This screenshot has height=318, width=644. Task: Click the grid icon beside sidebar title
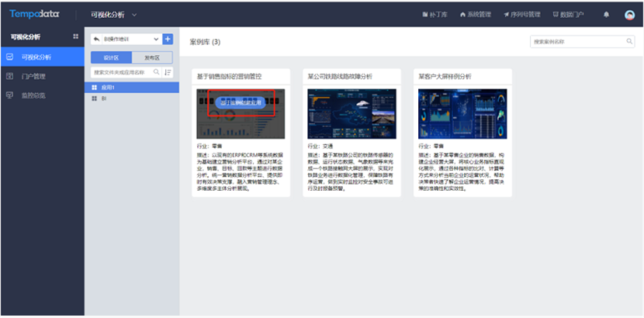pos(75,36)
